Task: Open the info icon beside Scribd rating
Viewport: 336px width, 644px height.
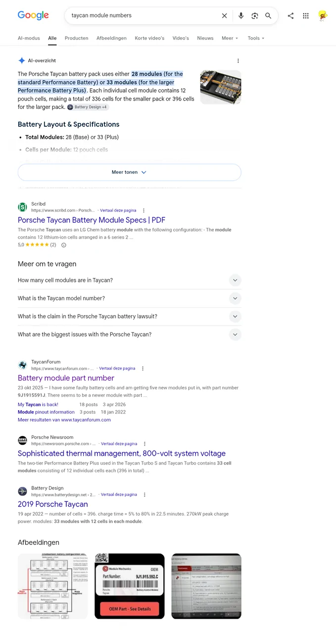Action: [63, 245]
